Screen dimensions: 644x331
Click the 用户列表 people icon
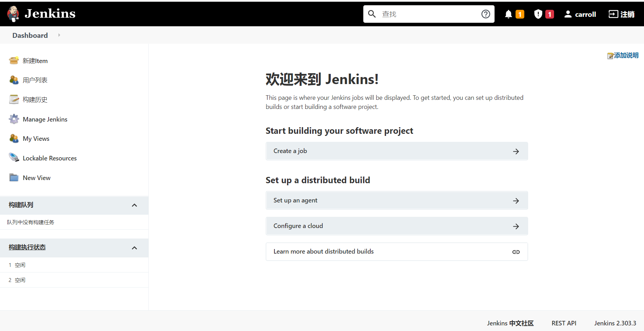(x=14, y=80)
